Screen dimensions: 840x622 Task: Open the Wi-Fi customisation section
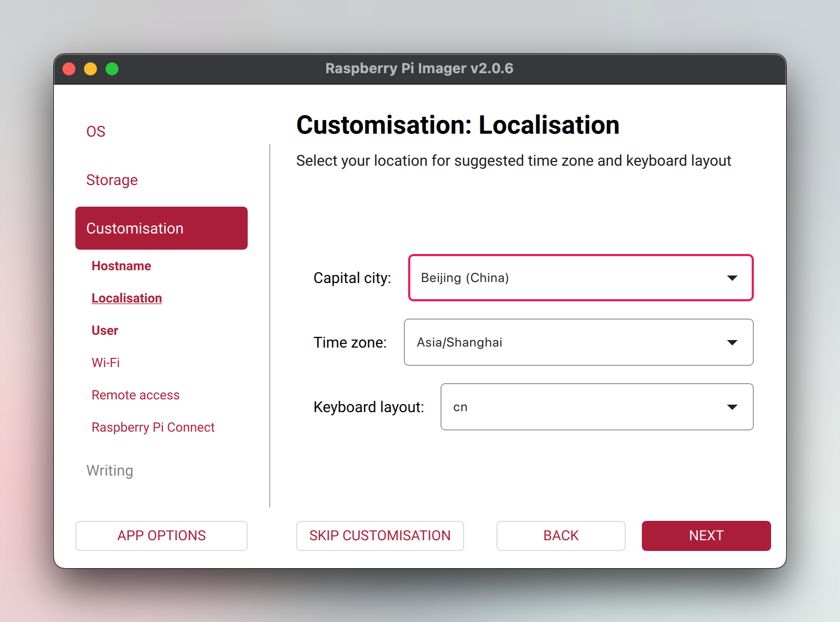pyautogui.click(x=106, y=363)
